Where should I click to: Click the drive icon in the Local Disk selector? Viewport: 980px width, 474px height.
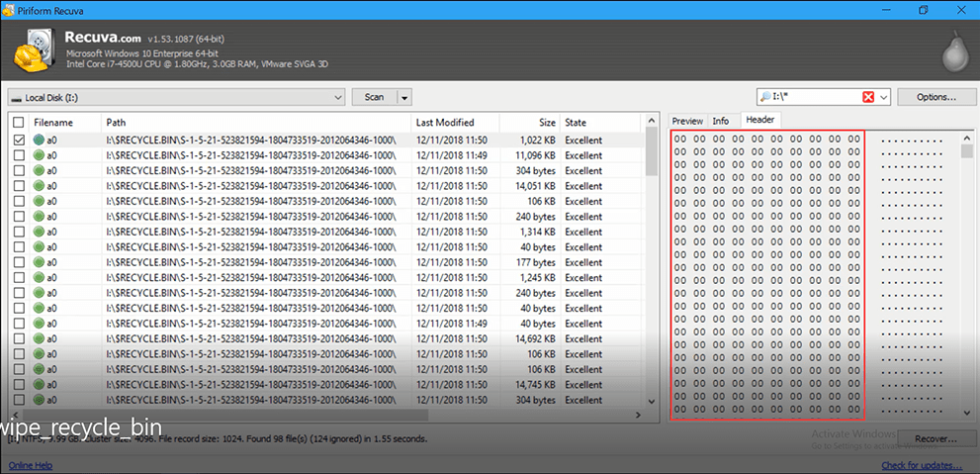[x=17, y=98]
